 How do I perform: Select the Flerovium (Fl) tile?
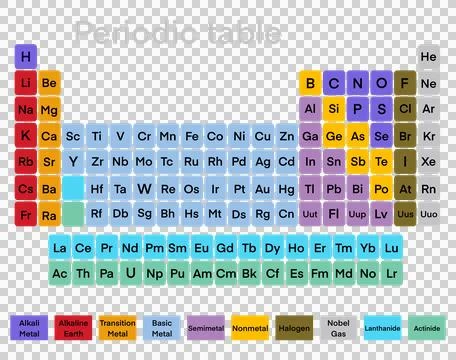point(334,214)
